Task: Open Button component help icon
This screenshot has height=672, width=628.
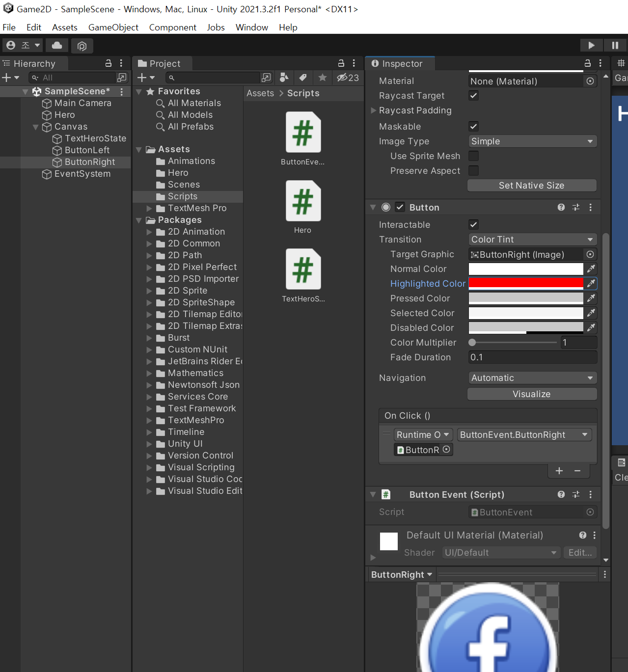Action: coord(561,207)
